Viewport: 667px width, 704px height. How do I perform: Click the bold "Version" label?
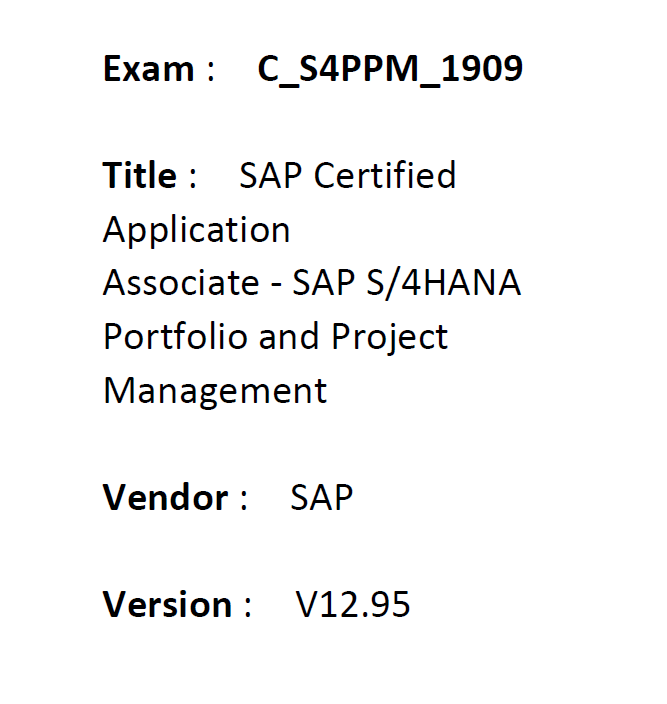pos(167,605)
